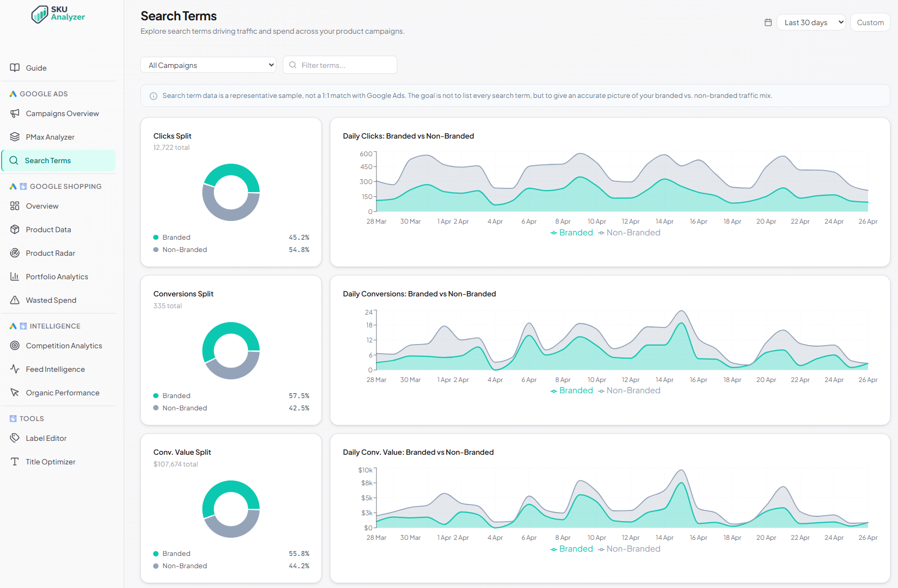This screenshot has height=588, width=898.
Task: Open the calendar date picker icon
Action: (768, 22)
